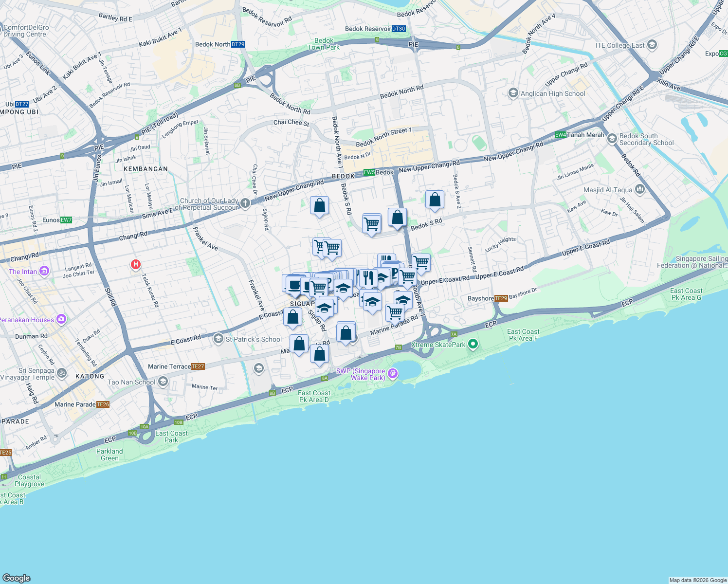This screenshot has width=728, height=584.
Task: Open the Google logo link
Action: point(17,578)
